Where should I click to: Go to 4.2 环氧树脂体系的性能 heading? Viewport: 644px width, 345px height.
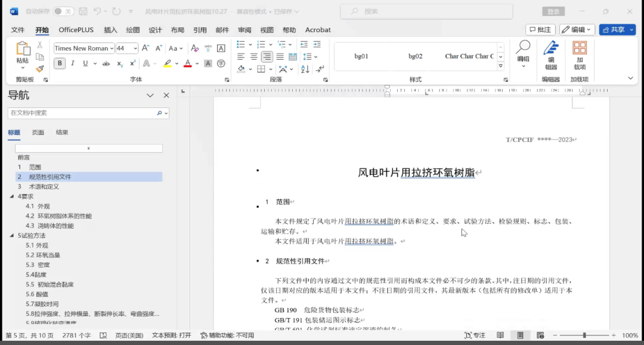pos(58,216)
